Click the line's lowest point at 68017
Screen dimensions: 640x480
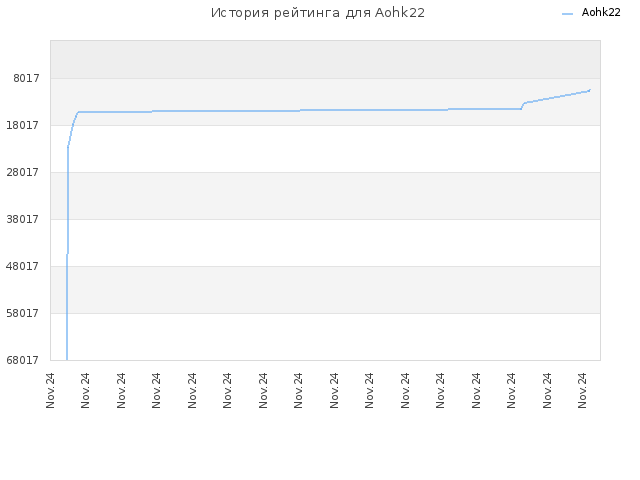point(67,359)
